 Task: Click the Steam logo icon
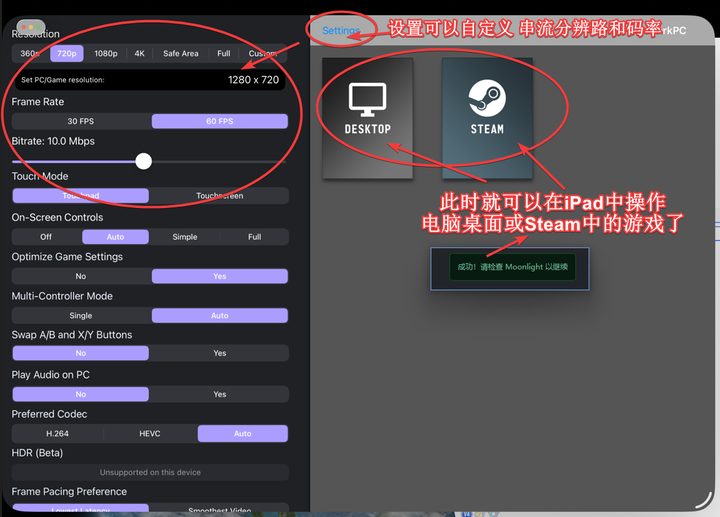point(487,98)
